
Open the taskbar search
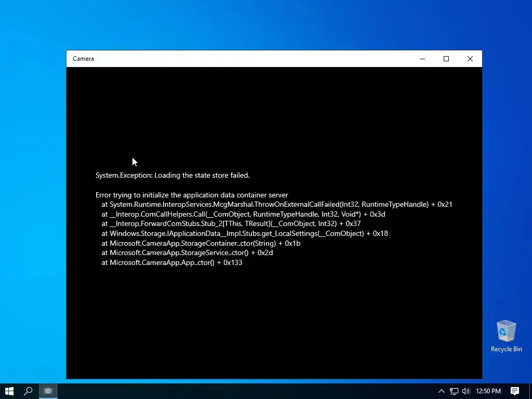click(28, 391)
